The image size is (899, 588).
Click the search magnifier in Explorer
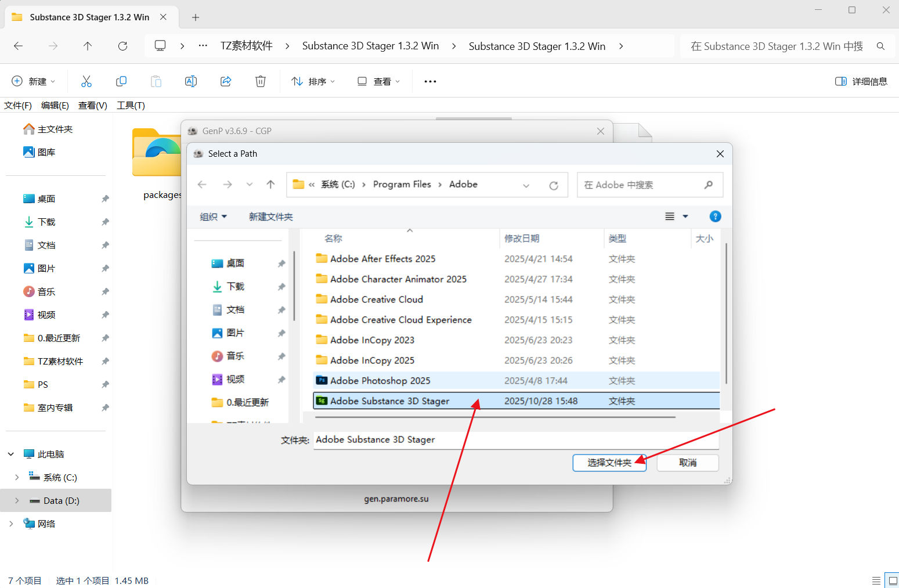pyautogui.click(x=880, y=46)
